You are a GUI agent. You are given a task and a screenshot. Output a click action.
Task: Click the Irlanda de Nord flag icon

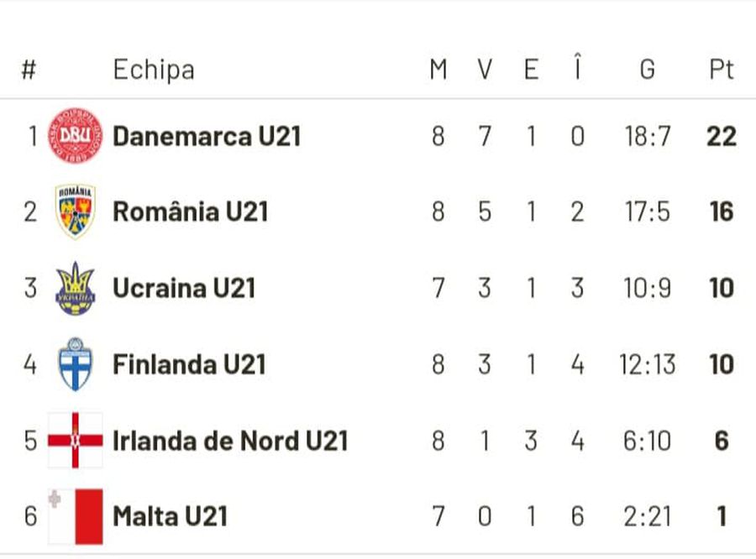[x=76, y=440]
